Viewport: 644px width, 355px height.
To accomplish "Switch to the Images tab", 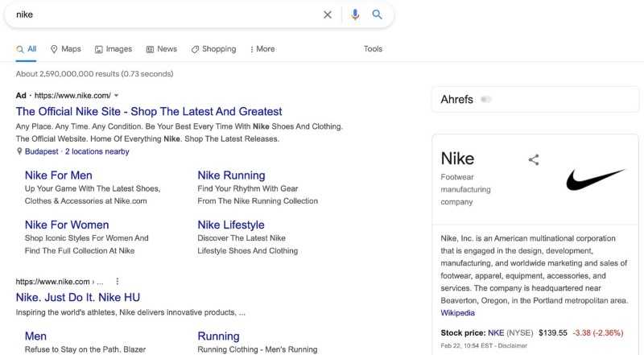I will 114,49.
